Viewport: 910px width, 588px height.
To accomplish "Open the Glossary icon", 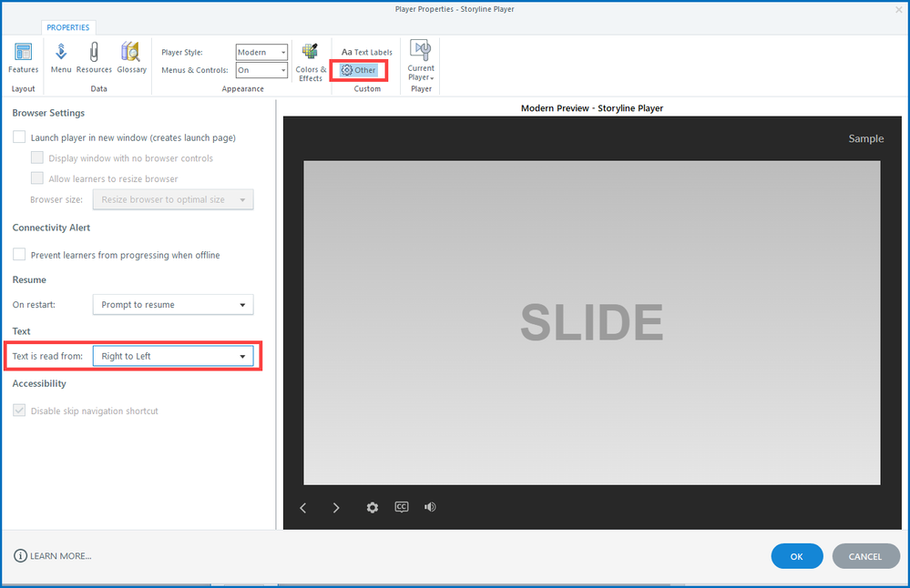I will pyautogui.click(x=131, y=58).
